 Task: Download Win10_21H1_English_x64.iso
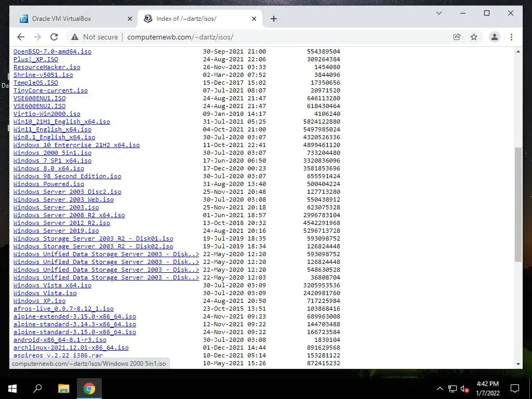62,122
